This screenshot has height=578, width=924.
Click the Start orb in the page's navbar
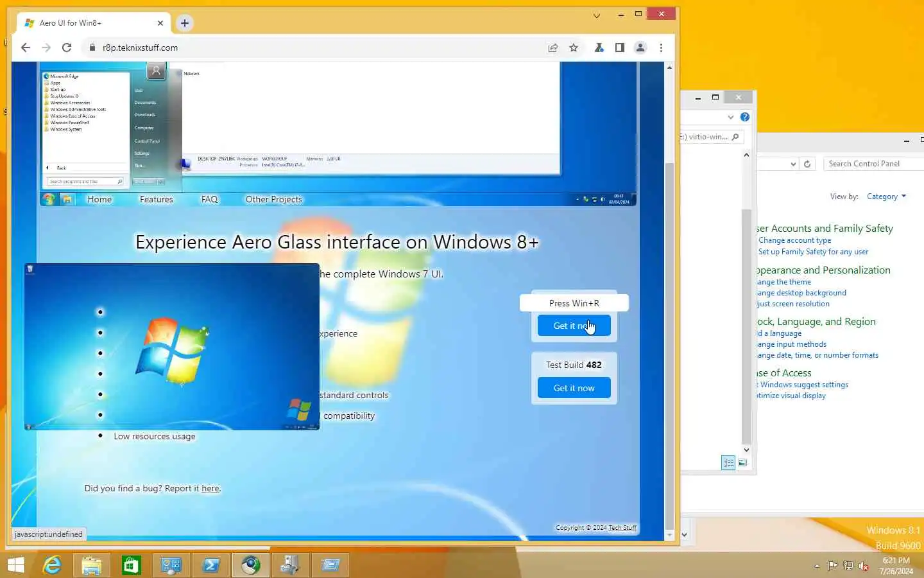click(x=49, y=200)
